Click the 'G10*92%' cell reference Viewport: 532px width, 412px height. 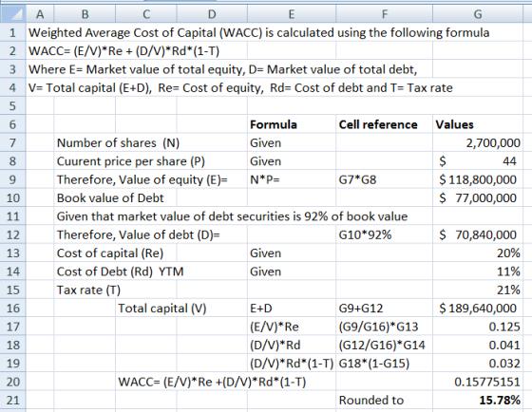pyautogui.click(x=365, y=234)
